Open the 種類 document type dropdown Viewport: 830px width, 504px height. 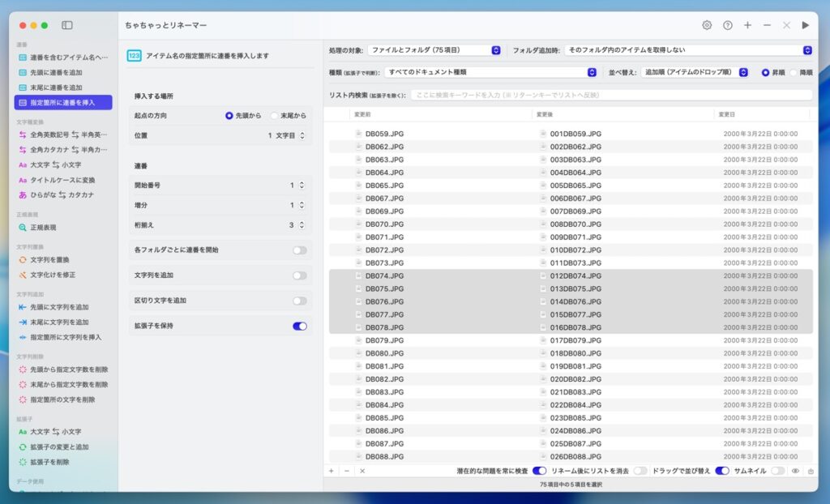point(490,72)
